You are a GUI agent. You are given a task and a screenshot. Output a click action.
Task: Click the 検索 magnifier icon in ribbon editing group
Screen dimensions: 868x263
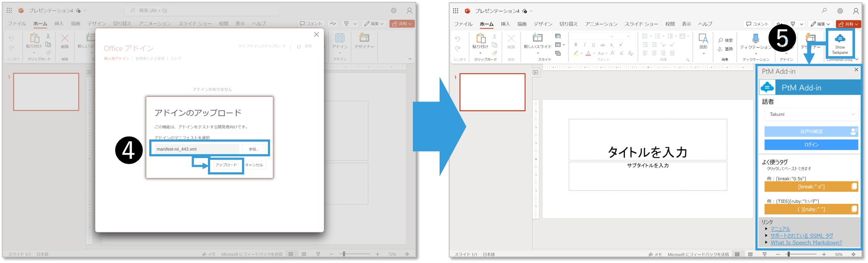click(720, 40)
